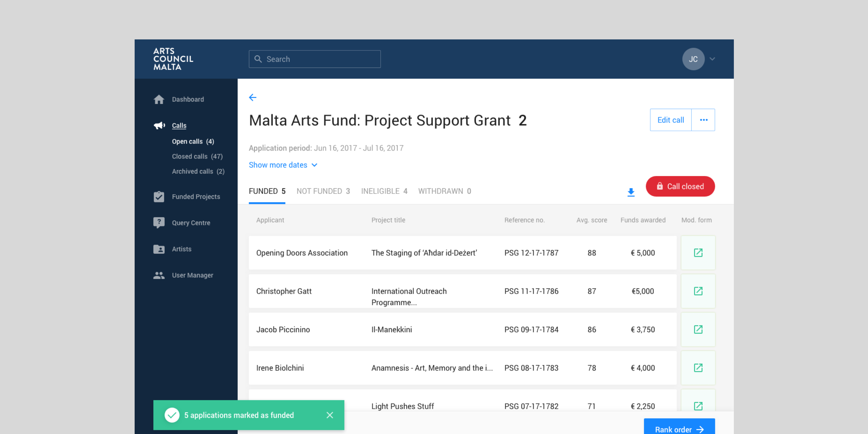Click the Reference no. column header
The width and height of the screenshot is (868, 434).
[x=524, y=220]
